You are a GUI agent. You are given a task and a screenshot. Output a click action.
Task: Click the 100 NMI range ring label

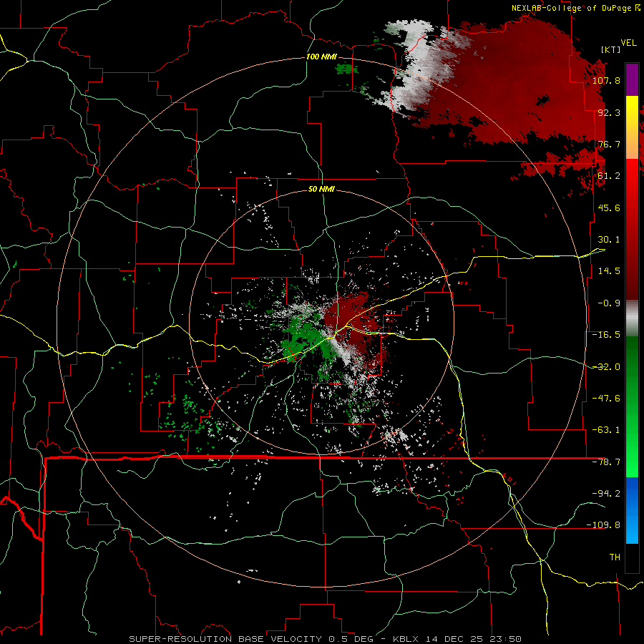coord(321,57)
